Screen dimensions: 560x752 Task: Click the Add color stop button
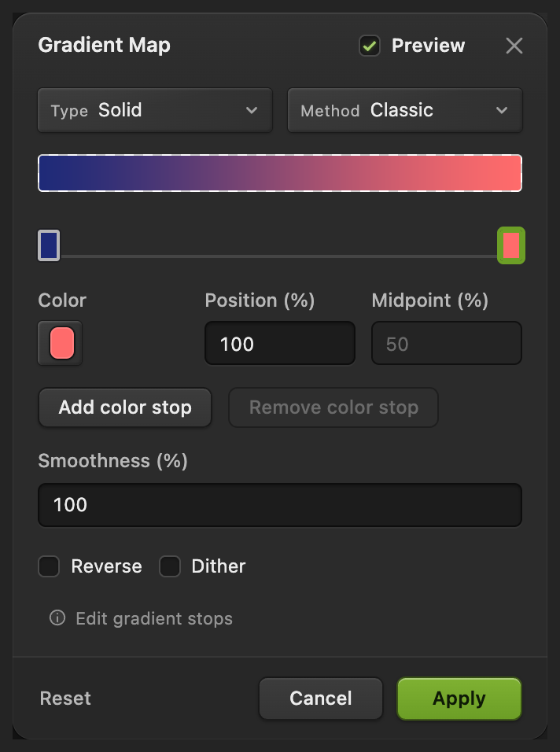124,407
